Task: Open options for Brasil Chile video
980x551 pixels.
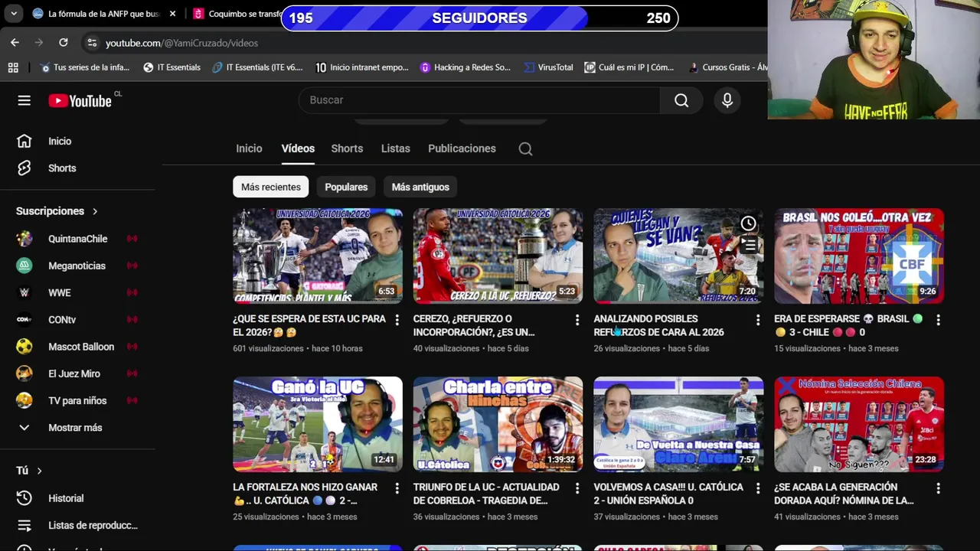Action: [938, 320]
